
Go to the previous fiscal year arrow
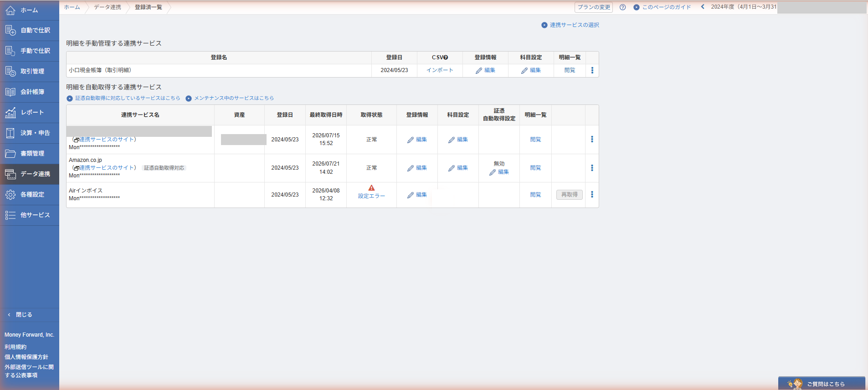pyautogui.click(x=703, y=7)
